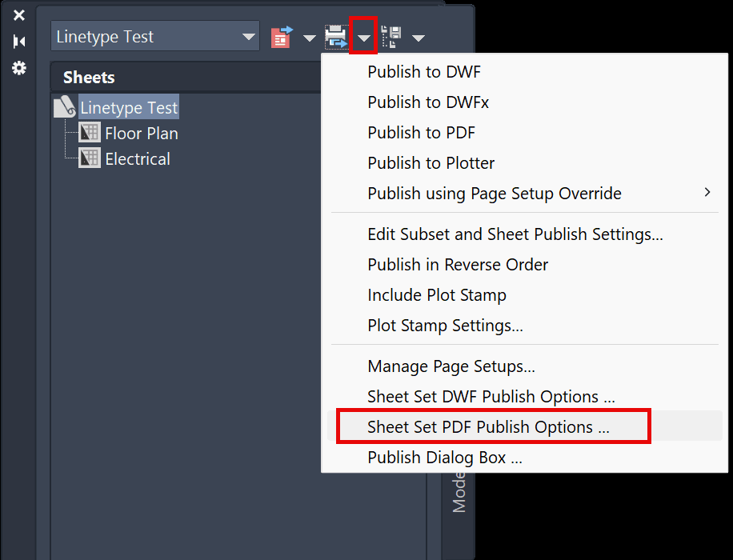Image resolution: width=733 pixels, height=560 pixels.
Task: Open Sheet Set PDF Publish Options
Action: [x=524, y=426]
